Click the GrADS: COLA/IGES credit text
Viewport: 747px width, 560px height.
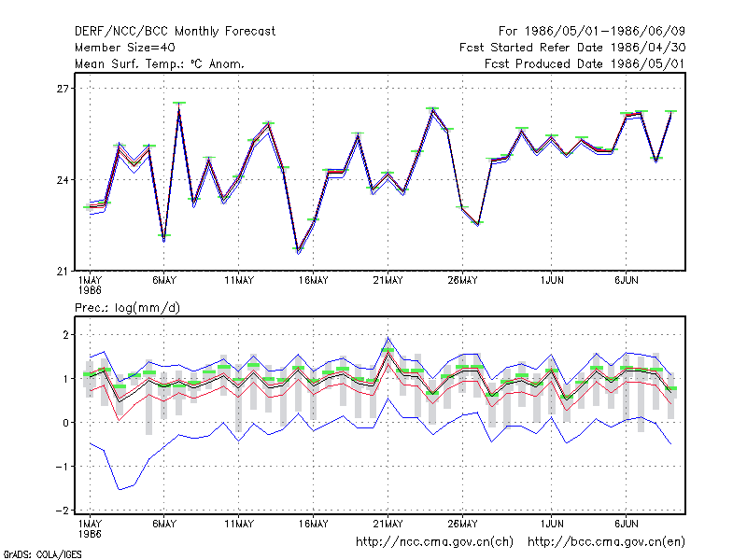point(42,554)
